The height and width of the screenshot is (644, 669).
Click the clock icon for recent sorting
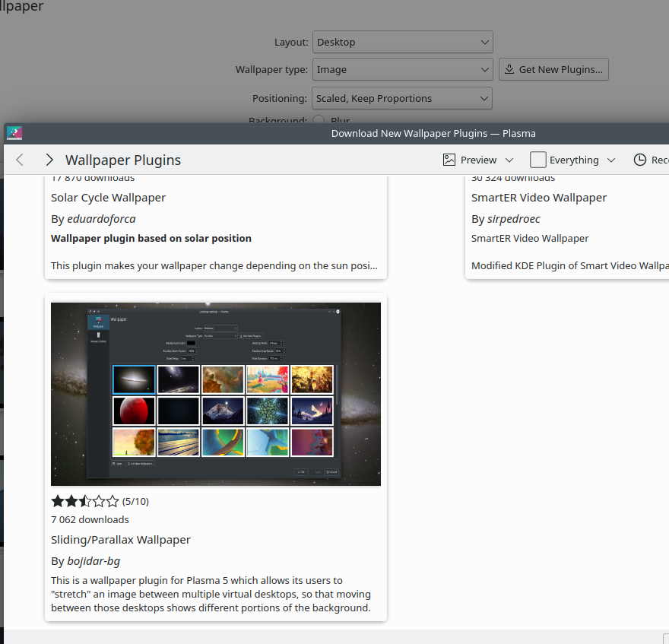pyautogui.click(x=639, y=160)
